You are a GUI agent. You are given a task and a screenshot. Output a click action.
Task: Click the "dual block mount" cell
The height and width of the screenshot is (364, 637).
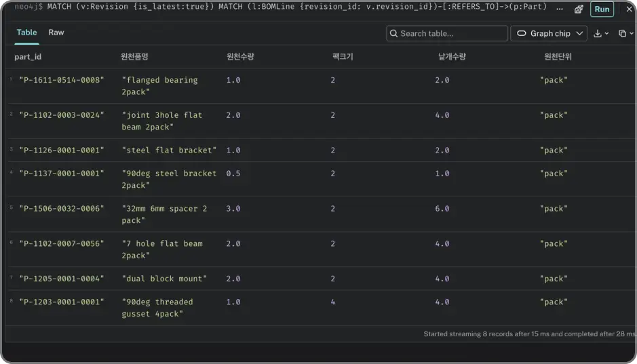coord(164,279)
